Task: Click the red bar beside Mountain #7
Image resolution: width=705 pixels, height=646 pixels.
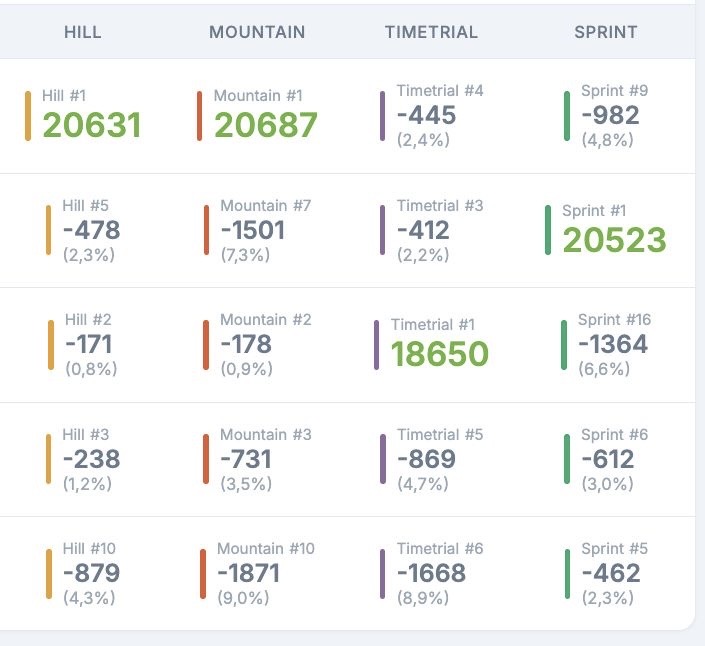Action: coord(206,230)
